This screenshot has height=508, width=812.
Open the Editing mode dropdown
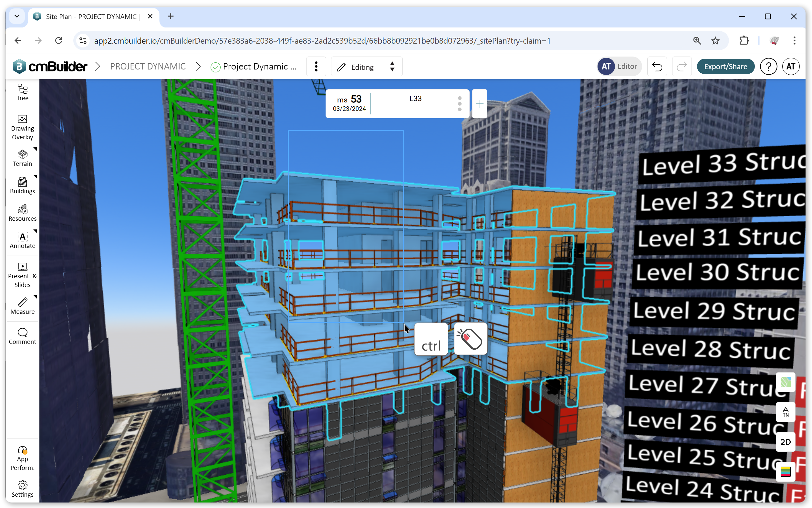pyautogui.click(x=366, y=67)
